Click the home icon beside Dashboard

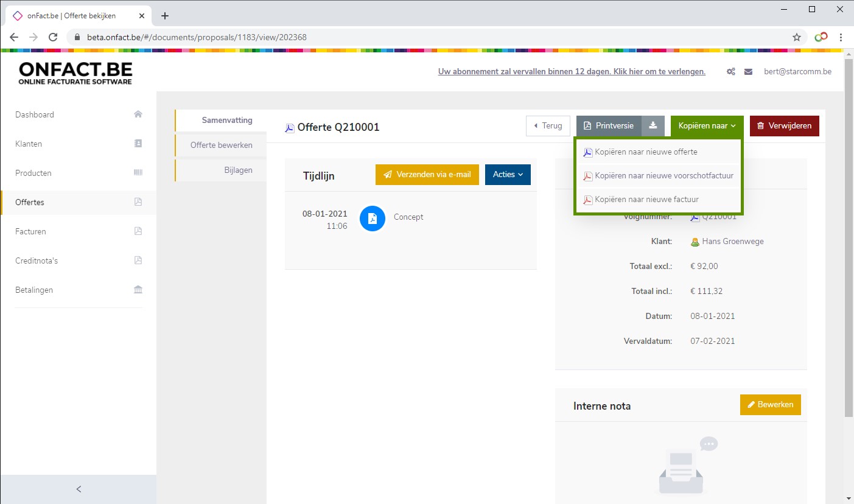coord(138,114)
